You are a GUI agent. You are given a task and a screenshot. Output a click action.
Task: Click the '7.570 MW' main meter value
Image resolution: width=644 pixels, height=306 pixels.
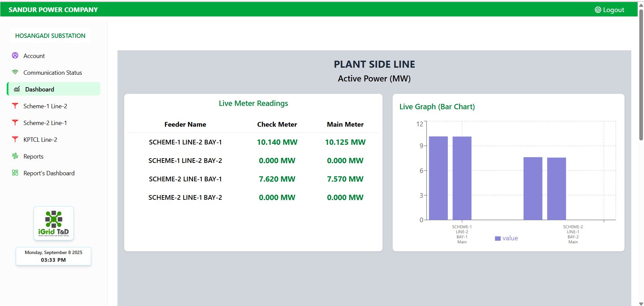(345, 179)
